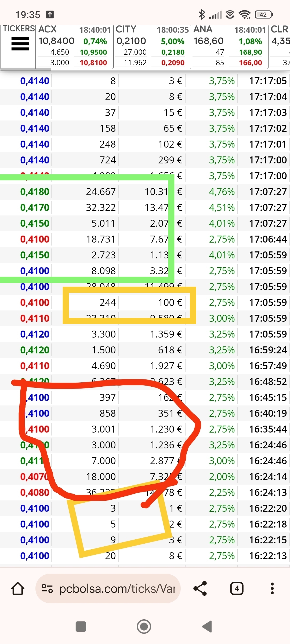Select ACX price 10,8400
Screen dimensions: 290x644
(56, 41)
